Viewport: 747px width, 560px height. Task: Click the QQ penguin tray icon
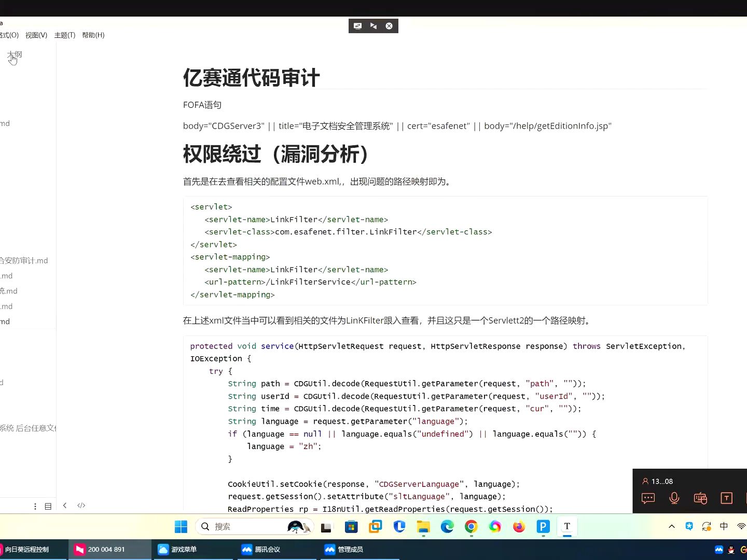click(x=731, y=550)
